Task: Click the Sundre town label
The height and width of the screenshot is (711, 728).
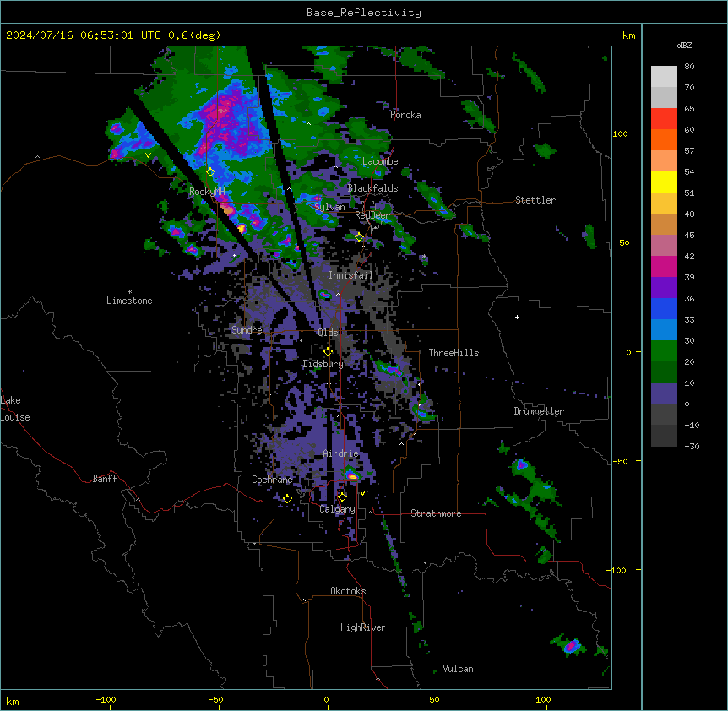Action: point(247,330)
